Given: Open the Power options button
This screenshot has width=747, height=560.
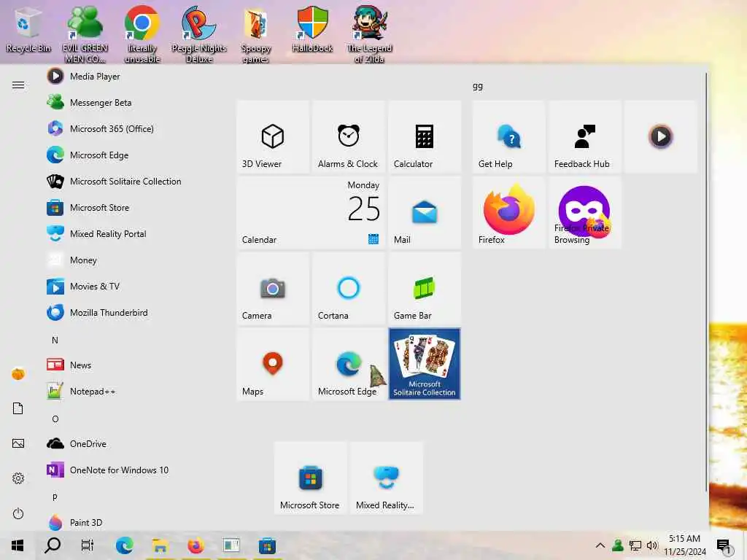Looking at the screenshot, I should tap(18, 513).
